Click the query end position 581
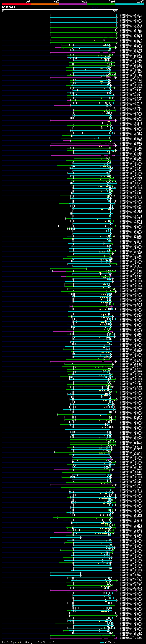Screen dimensions: 146x644 [x=115, y=11]
